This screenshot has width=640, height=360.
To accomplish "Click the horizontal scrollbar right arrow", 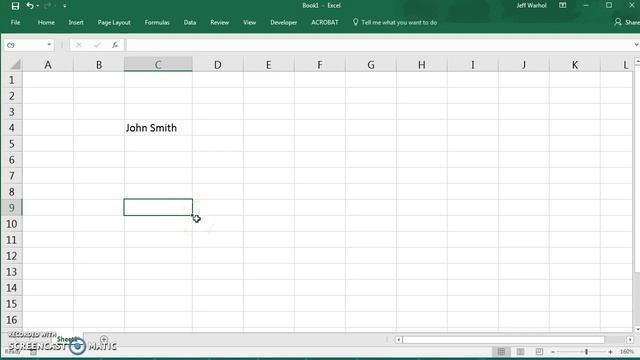I will pyautogui.click(x=630, y=340).
